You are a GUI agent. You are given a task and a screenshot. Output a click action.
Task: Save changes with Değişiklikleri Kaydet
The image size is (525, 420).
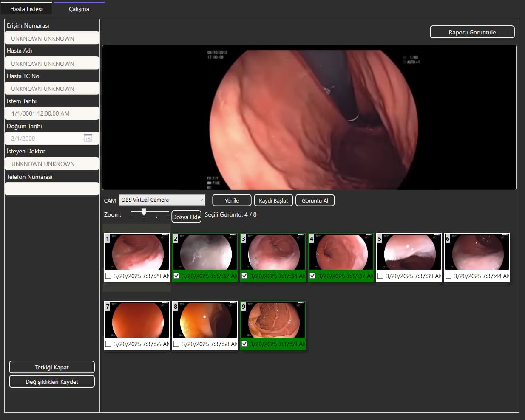click(x=52, y=382)
